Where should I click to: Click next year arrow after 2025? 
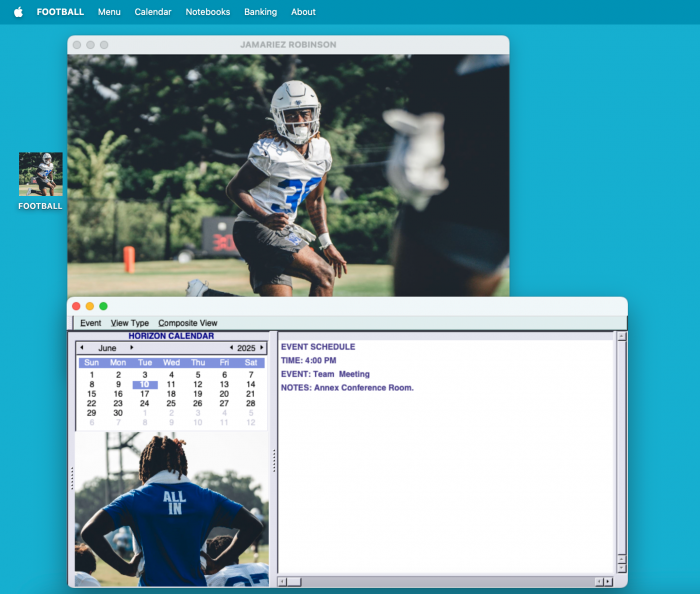(x=262, y=348)
